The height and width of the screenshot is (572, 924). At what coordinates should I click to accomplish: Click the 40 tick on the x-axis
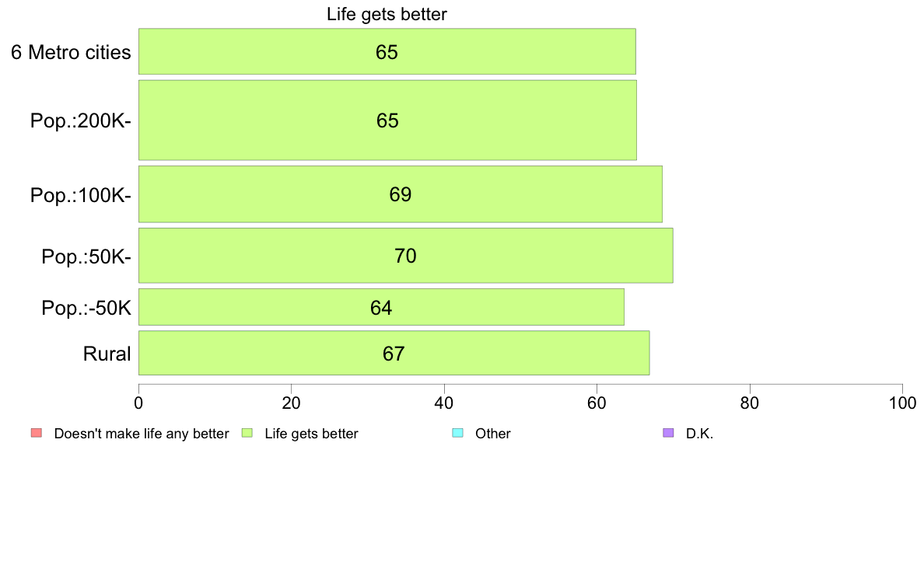[444, 403]
